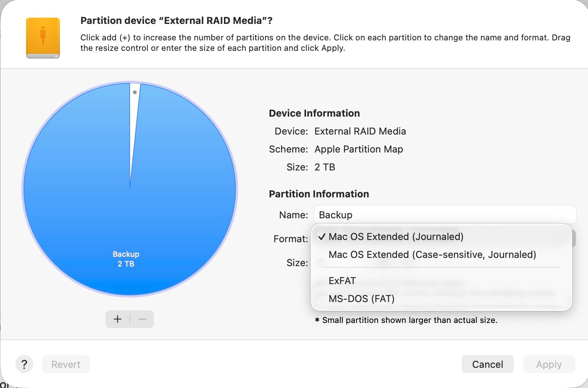This screenshot has width=588, height=388.
Task: Click the plus add partition button
Action: point(118,319)
